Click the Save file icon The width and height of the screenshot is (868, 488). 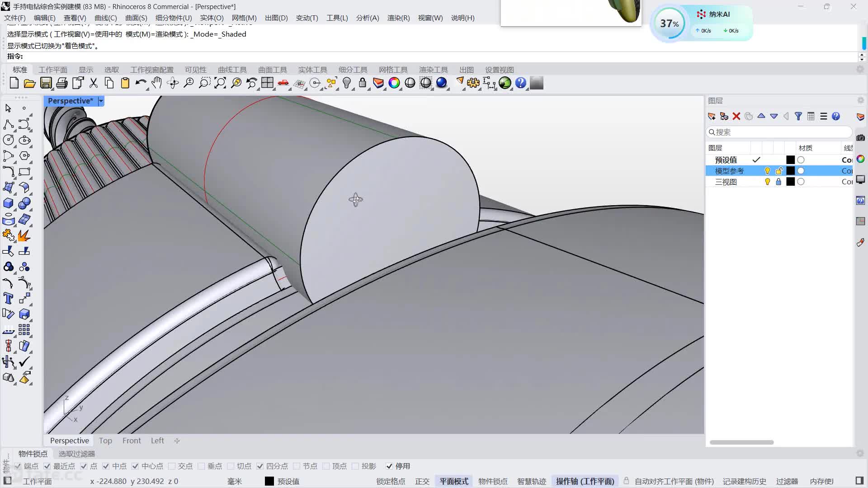click(46, 83)
